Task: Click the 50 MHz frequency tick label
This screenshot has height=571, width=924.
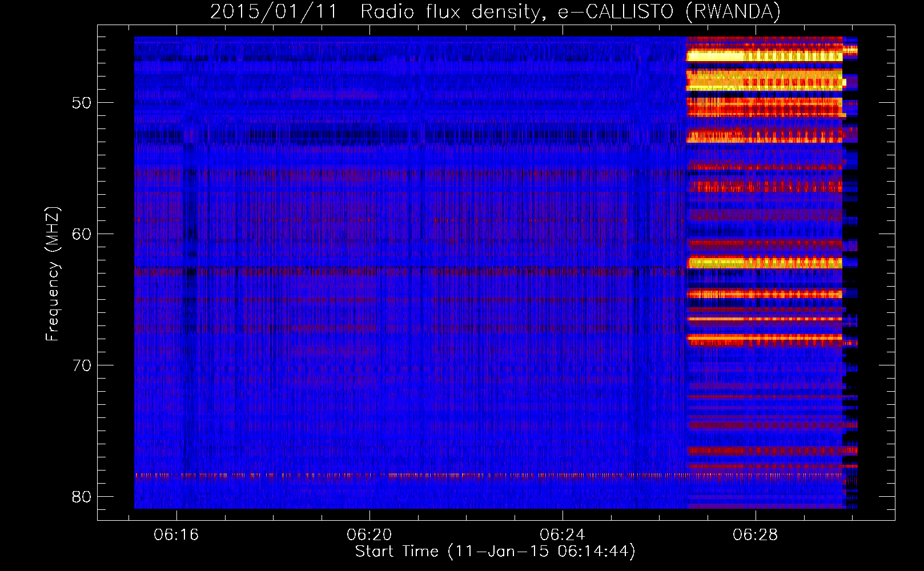Action: tap(82, 103)
